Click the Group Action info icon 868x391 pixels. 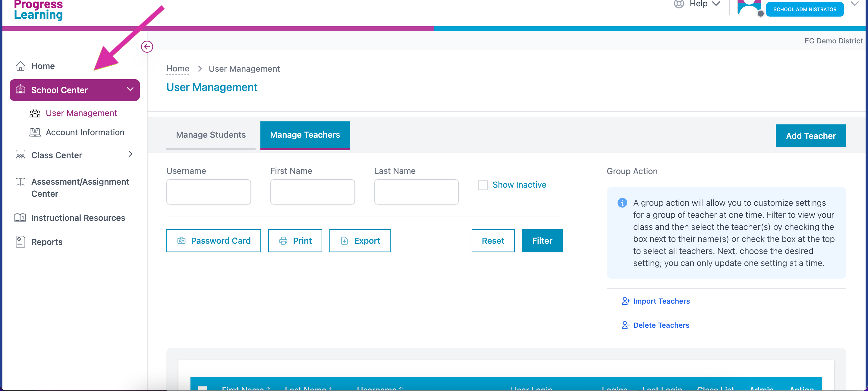622,203
